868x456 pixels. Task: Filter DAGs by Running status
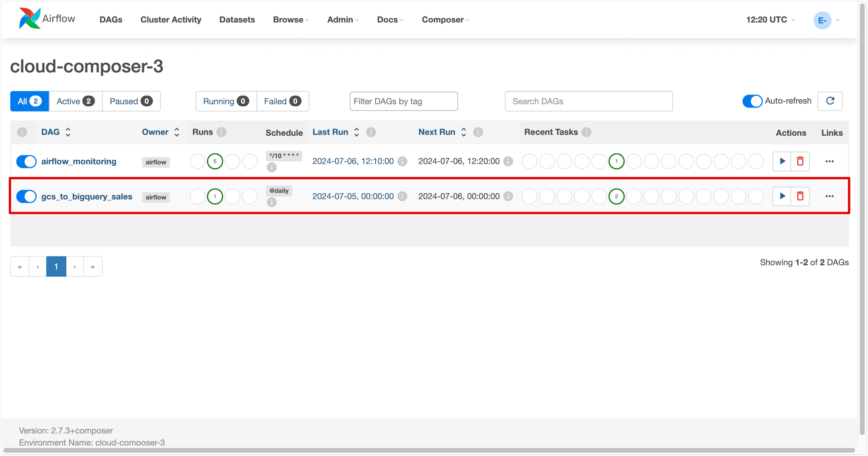[x=226, y=101]
